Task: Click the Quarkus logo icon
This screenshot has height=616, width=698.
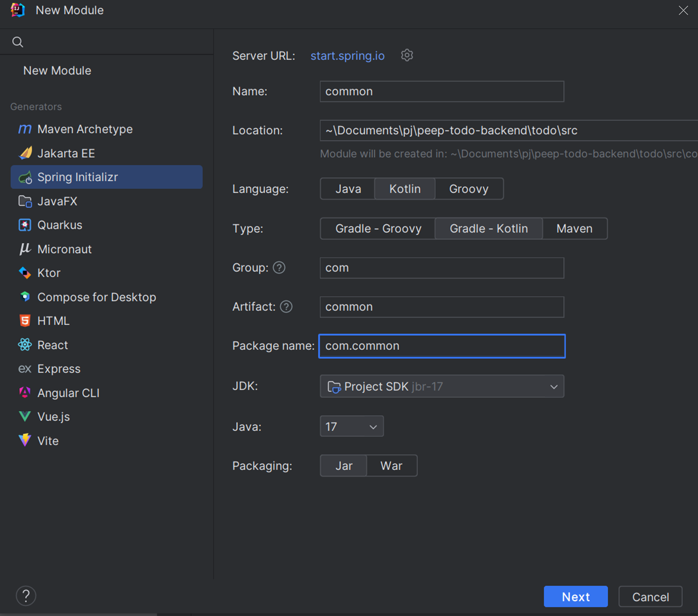Action: (25, 225)
